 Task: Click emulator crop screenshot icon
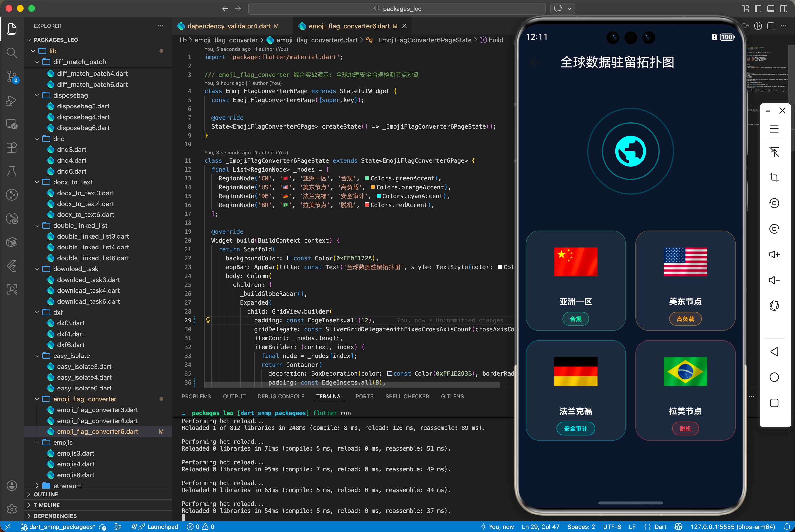pyautogui.click(x=774, y=177)
